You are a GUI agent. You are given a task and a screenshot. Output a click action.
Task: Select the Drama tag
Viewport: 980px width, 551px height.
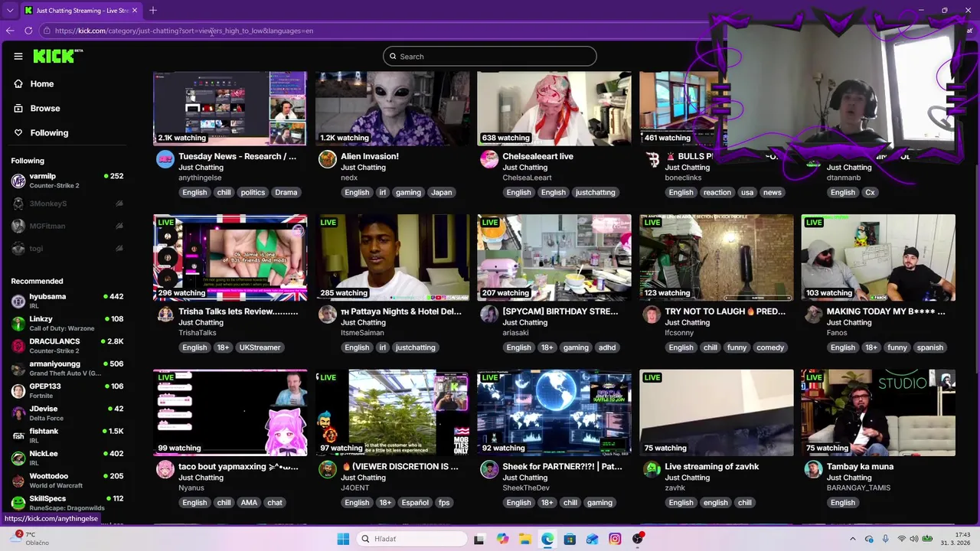[286, 192]
